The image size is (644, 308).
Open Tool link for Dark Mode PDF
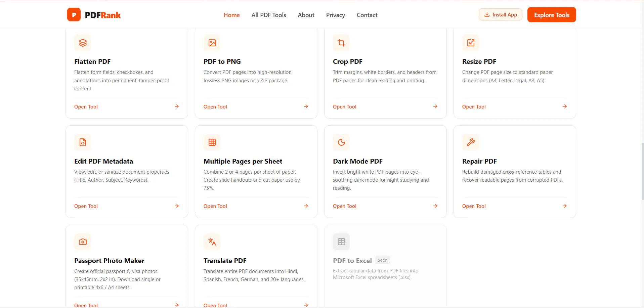(x=345, y=206)
